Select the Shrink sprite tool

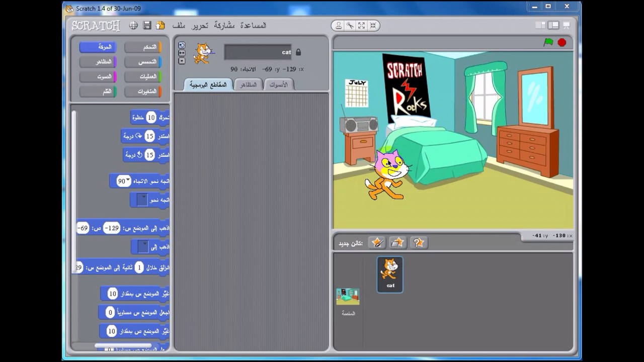[x=373, y=26]
